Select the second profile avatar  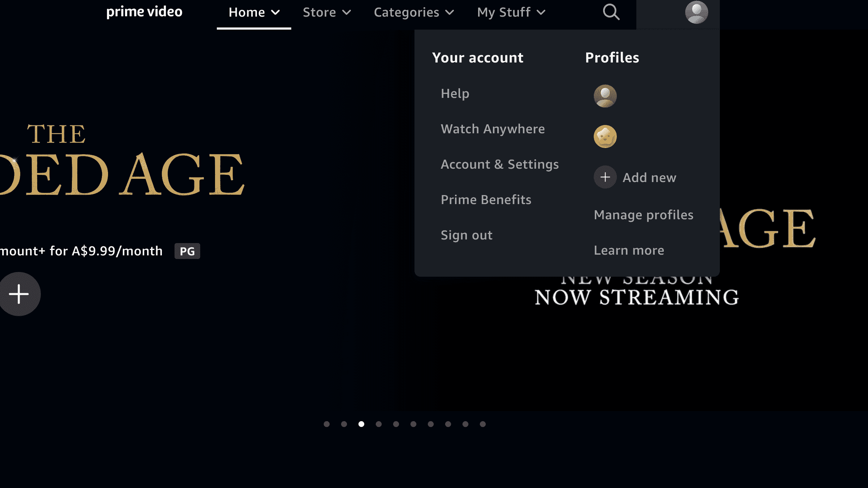pos(605,137)
